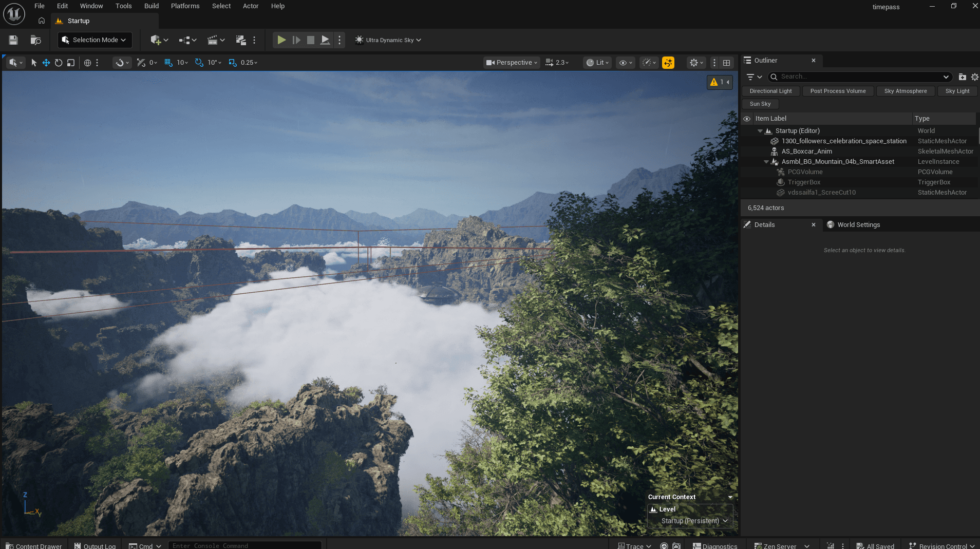Open the Actor menu
Viewport: 980px width, 549px height.
coord(251,6)
